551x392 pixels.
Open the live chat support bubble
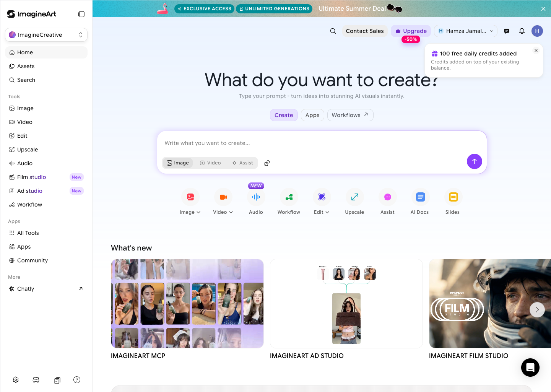coord(530,368)
